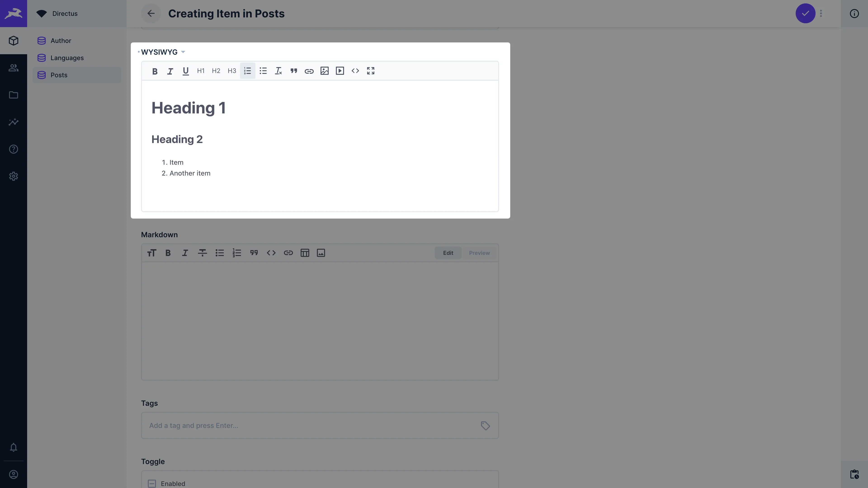The height and width of the screenshot is (488, 868).
Task: Click the Edit button in Markdown toolbar
Action: coord(448,253)
